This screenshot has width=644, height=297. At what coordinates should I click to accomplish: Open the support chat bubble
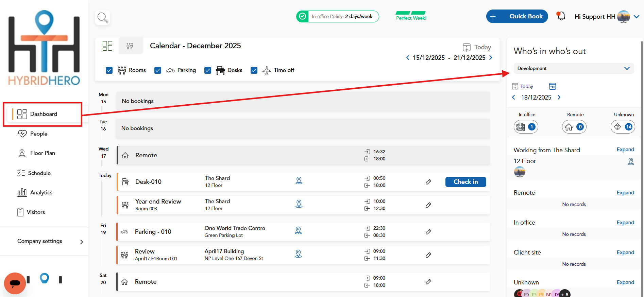click(x=15, y=283)
